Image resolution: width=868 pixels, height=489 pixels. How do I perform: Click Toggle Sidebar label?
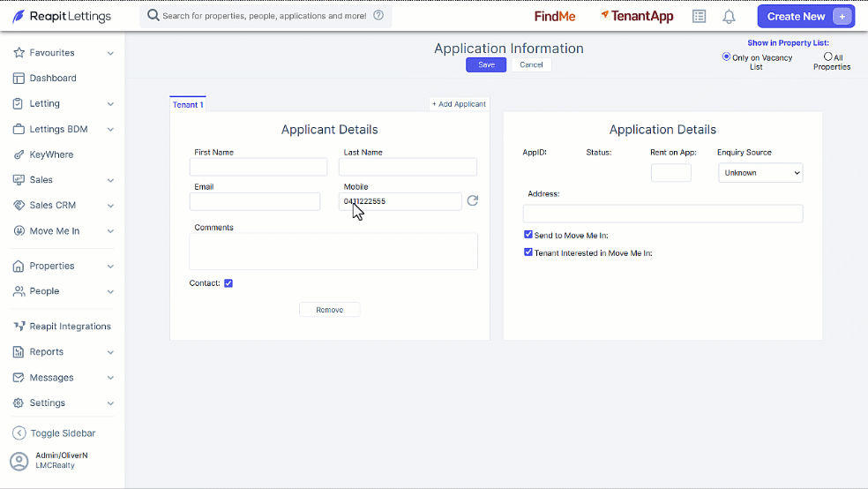pos(63,433)
